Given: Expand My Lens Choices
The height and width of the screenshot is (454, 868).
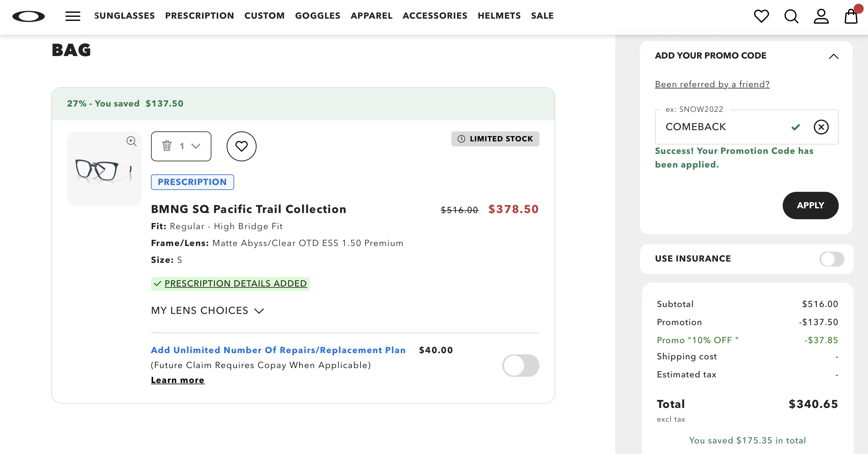Looking at the screenshot, I should 207,310.
